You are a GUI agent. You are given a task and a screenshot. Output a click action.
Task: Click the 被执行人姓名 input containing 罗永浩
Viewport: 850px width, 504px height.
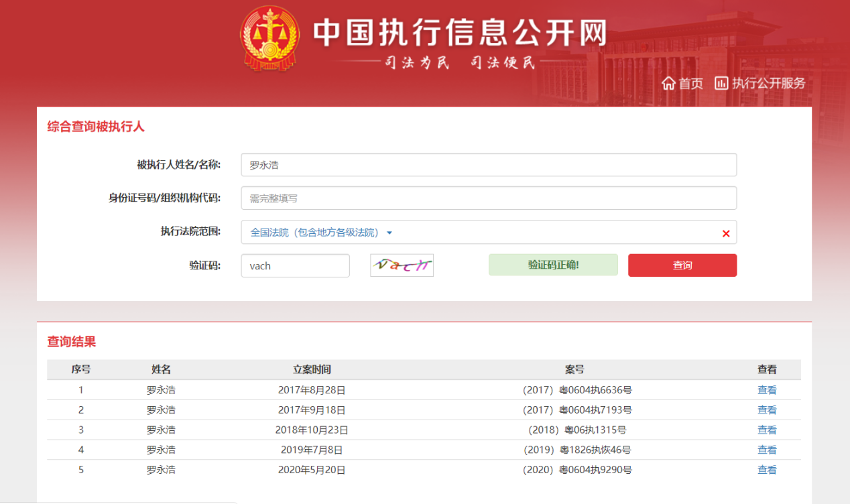click(489, 165)
